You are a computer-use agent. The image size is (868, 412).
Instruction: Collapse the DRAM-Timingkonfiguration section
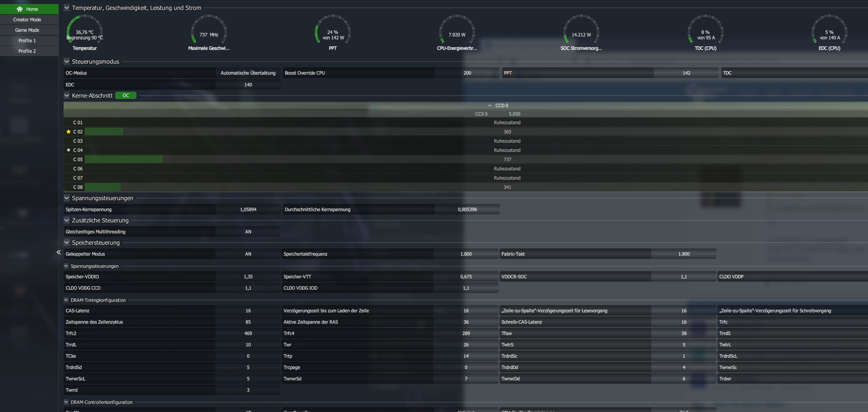66,300
